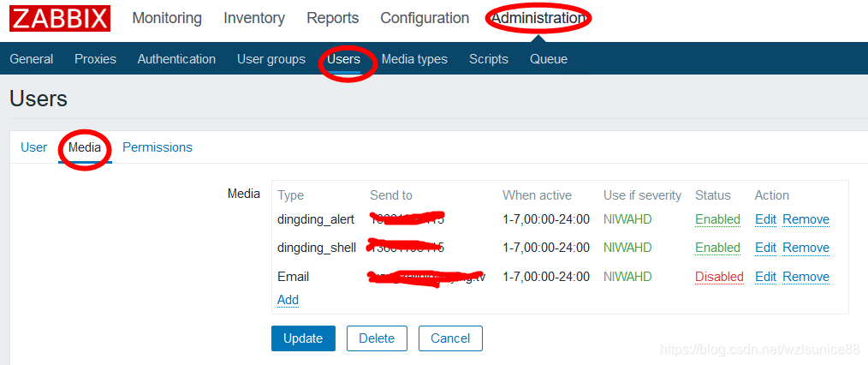Edit the Email media
The image size is (868, 365).
click(765, 277)
